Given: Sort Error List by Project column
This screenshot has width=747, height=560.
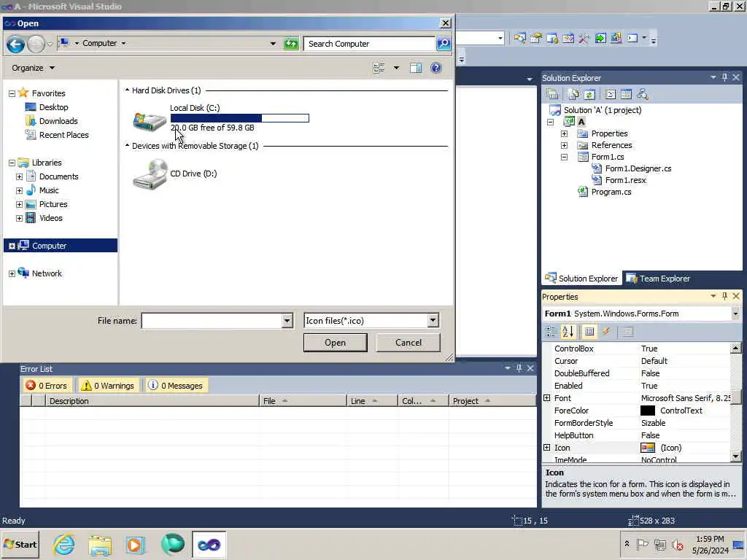Looking at the screenshot, I should point(492,401).
